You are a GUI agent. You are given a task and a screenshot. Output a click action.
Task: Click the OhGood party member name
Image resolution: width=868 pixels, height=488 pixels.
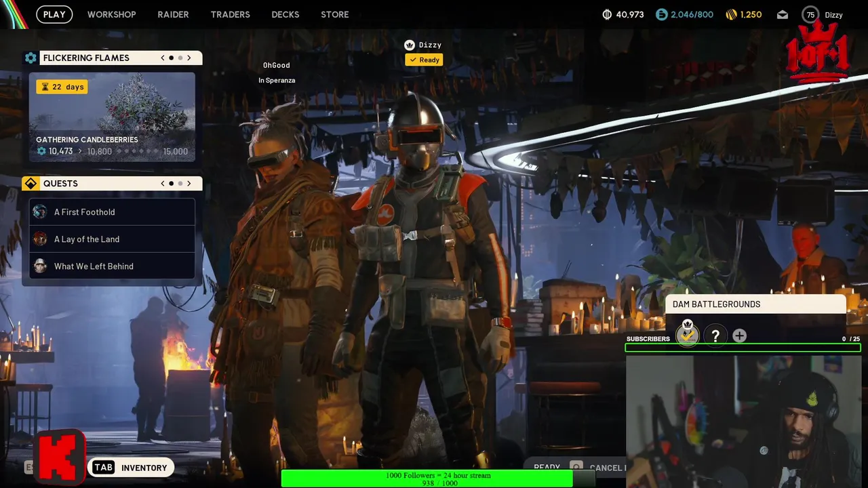(x=276, y=65)
